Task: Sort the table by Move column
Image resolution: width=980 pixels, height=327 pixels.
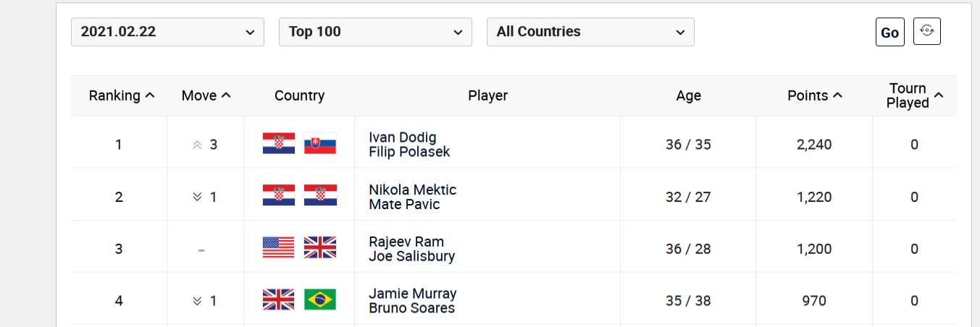Action: pos(206,95)
